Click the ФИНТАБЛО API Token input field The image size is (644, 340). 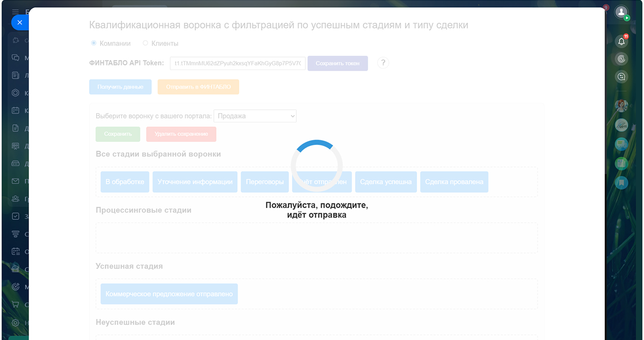coord(237,63)
